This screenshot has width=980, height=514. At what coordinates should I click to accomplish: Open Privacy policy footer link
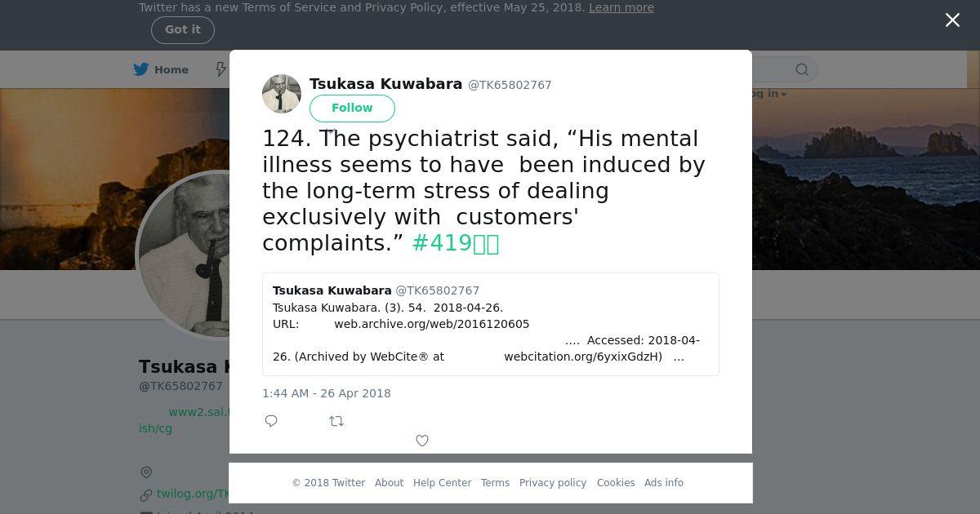[x=553, y=483]
